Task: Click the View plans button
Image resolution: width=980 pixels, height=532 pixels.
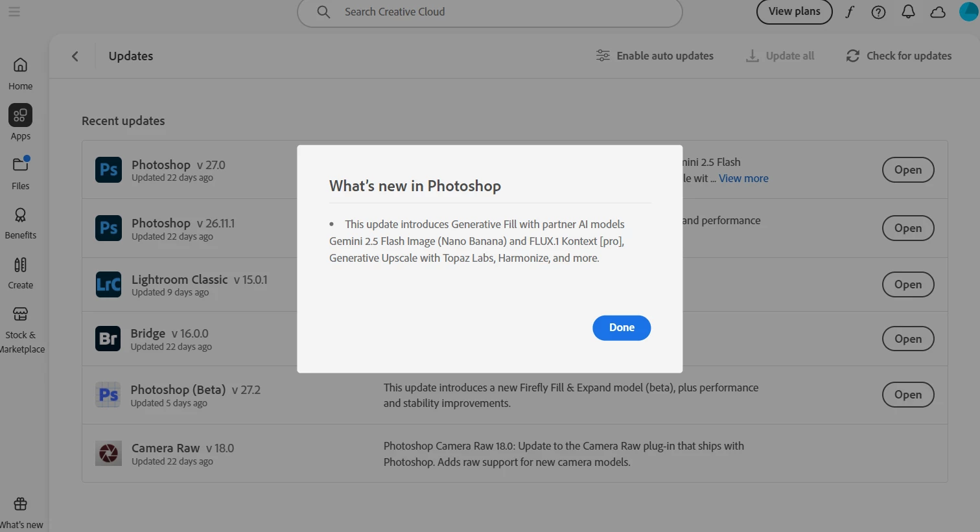Action: (x=795, y=12)
